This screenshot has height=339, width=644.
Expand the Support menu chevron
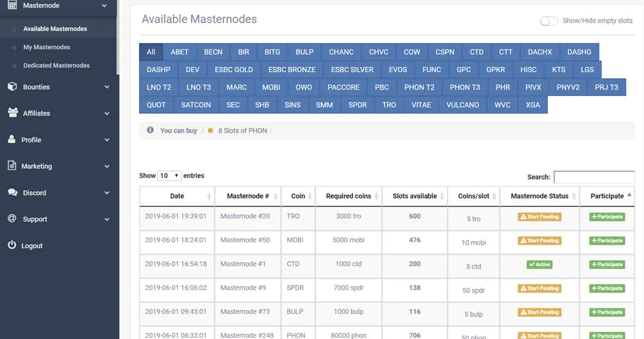point(107,219)
